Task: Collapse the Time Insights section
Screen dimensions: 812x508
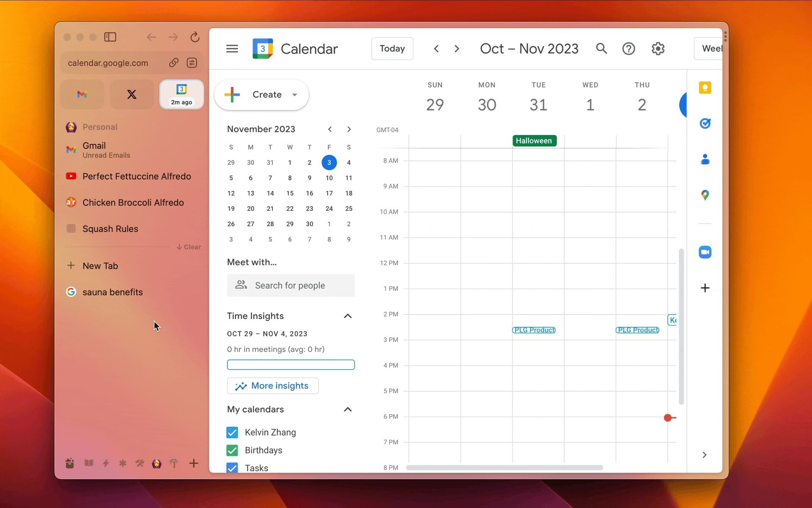Action: (347, 315)
